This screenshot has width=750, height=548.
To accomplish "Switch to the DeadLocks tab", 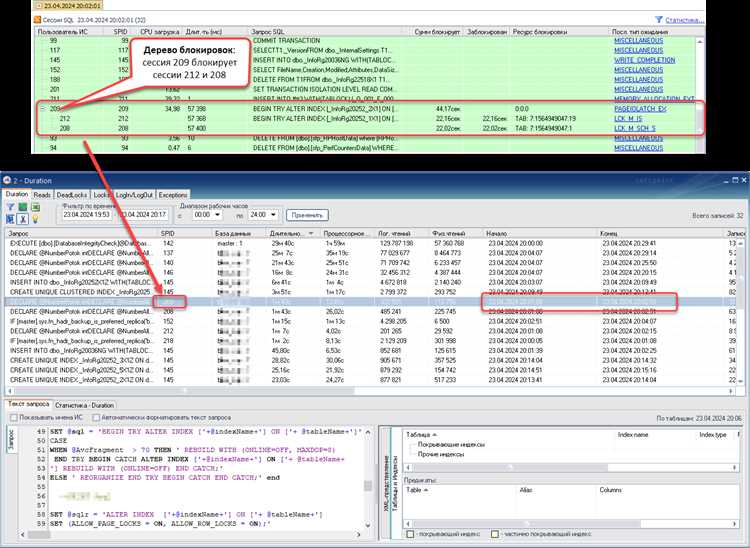I will 72,195.
